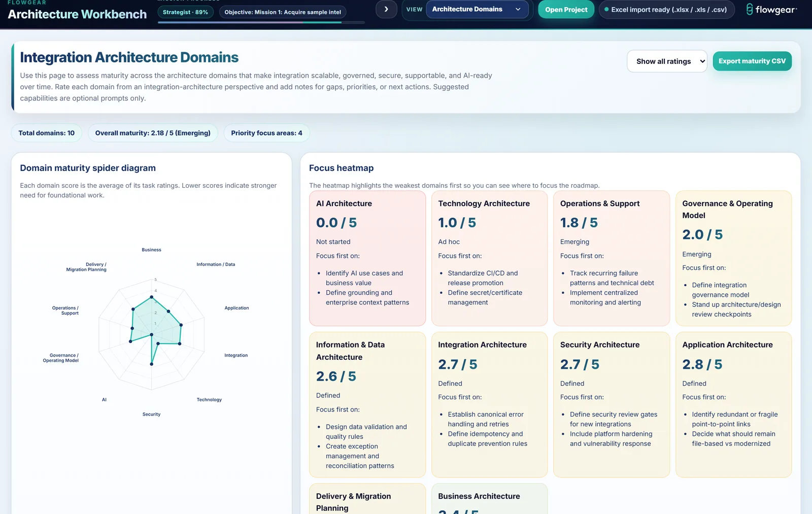Image resolution: width=812 pixels, height=514 pixels.
Task: Open the Show all ratings dropdown
Action: coord(667,61)
